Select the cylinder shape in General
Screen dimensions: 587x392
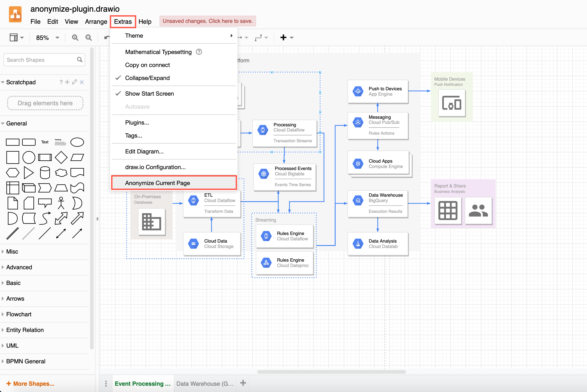45,172
